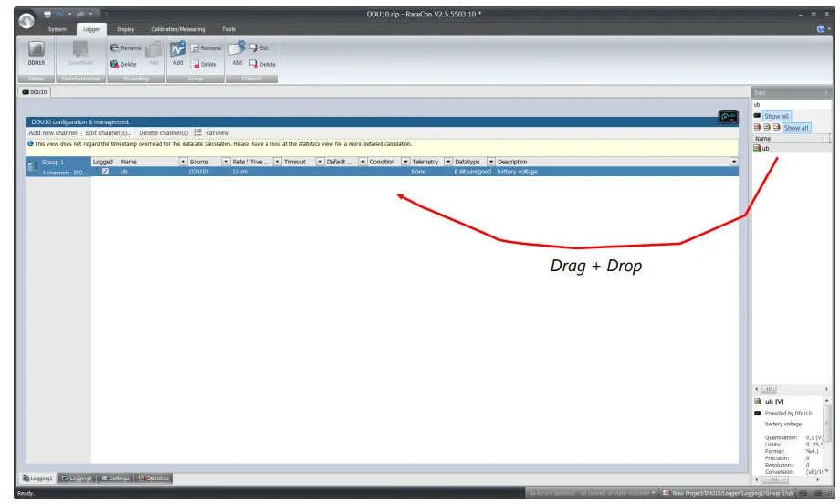This screenshot has width=840, height=504.
Task: Click the second Show all type filter button
Action: click(796, 128)
